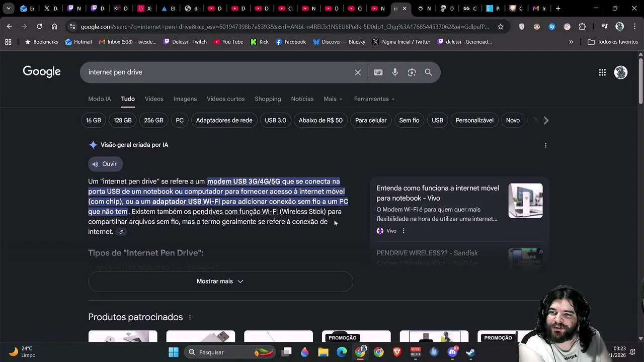Select the Abaixo de R$ 50 chip
This screenshot has height=362, width=644.
pos(320,121)
